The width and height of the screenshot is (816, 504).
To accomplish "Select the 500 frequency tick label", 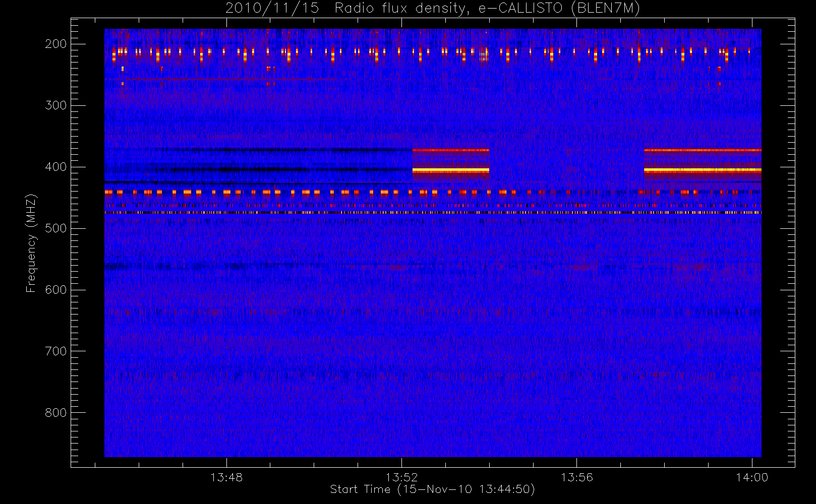I will click(x=56, y=228).
